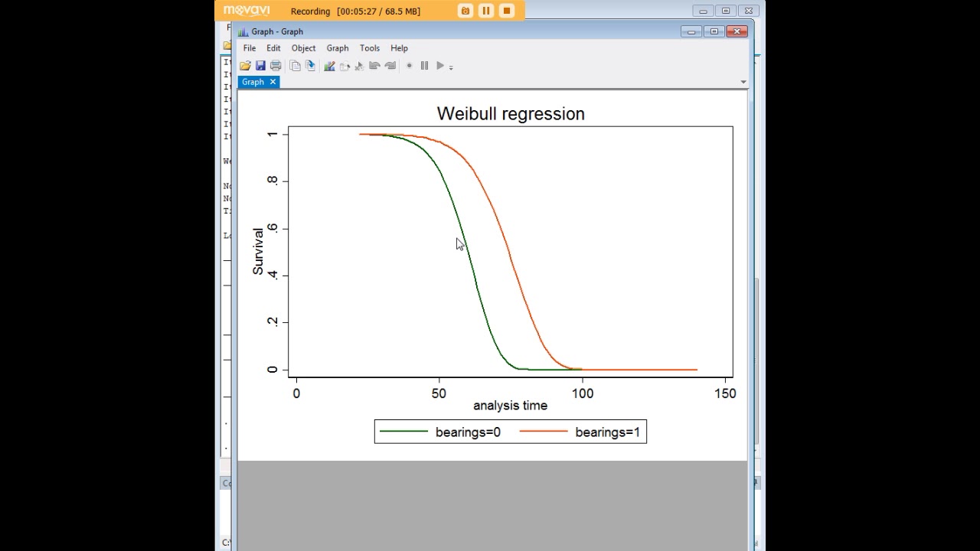The width and height of the screenshot is (980, 551).
Task: Pause the graph recorder in the toolbar
Action: 424,66
